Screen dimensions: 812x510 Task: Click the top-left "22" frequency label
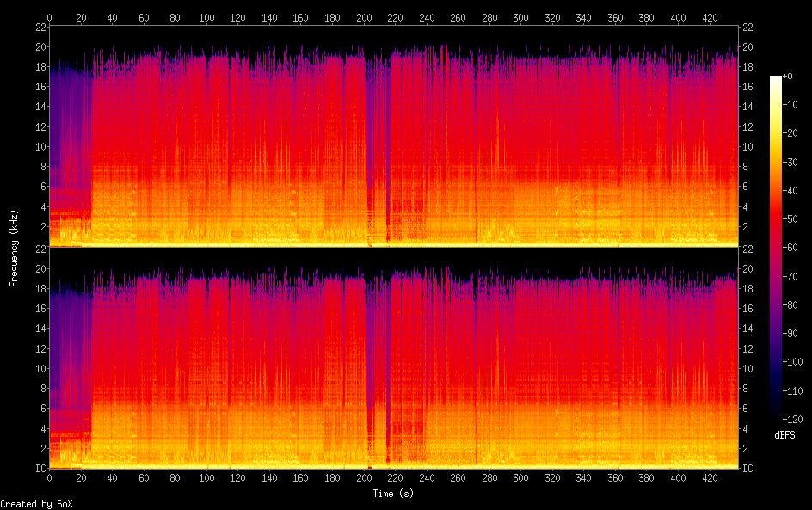(40, 28)
